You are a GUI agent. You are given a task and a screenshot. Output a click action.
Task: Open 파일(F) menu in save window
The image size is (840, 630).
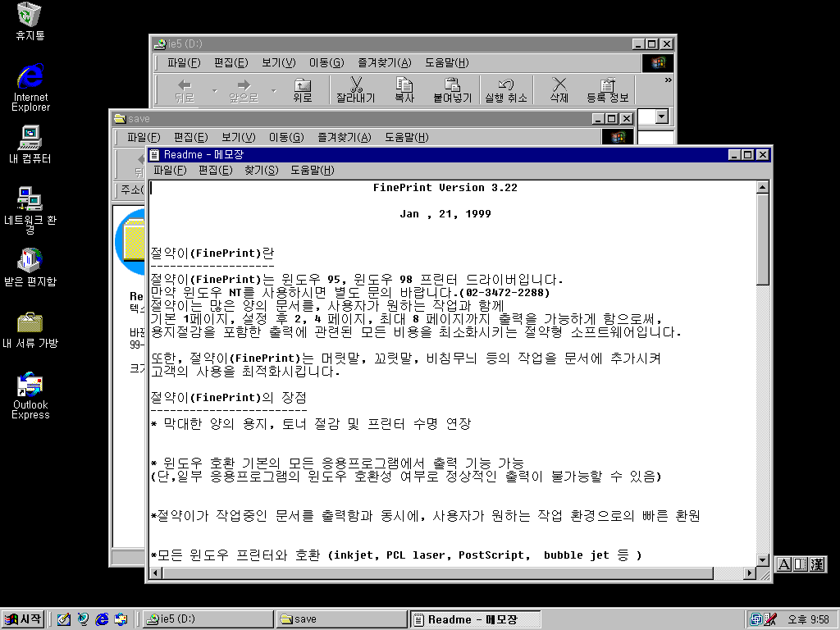click(144, 138)
